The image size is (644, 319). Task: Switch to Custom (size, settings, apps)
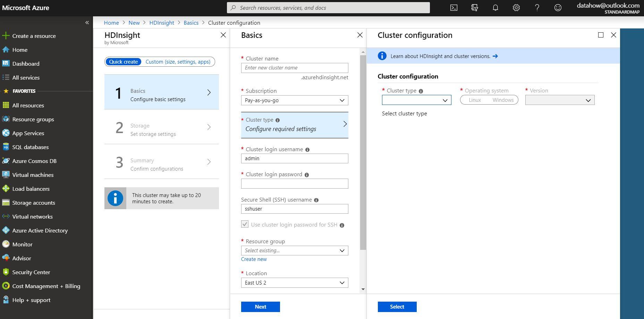[178, 62]
